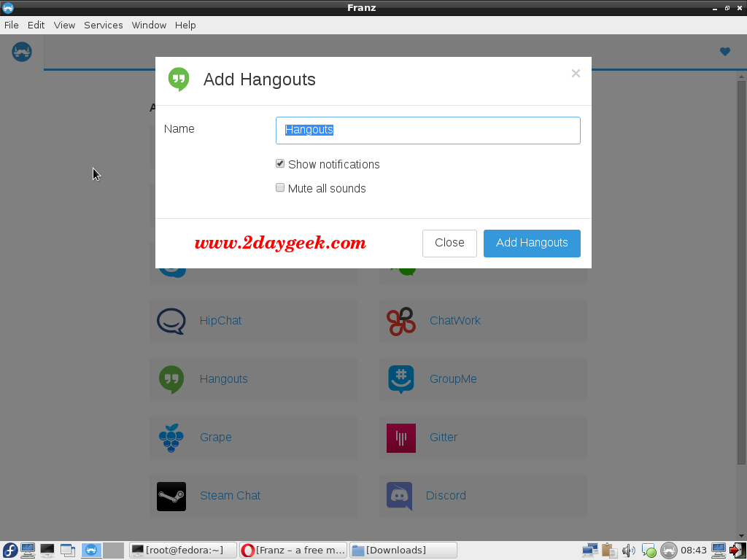Choose the GroupMe service icon
The image size is (747, 560).
[401, 379]
